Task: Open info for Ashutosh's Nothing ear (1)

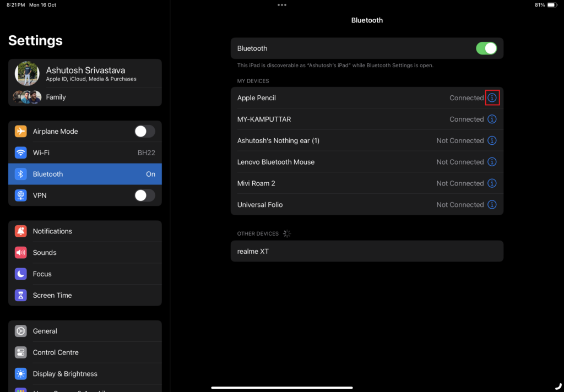Action: click(x=492, y=140)
